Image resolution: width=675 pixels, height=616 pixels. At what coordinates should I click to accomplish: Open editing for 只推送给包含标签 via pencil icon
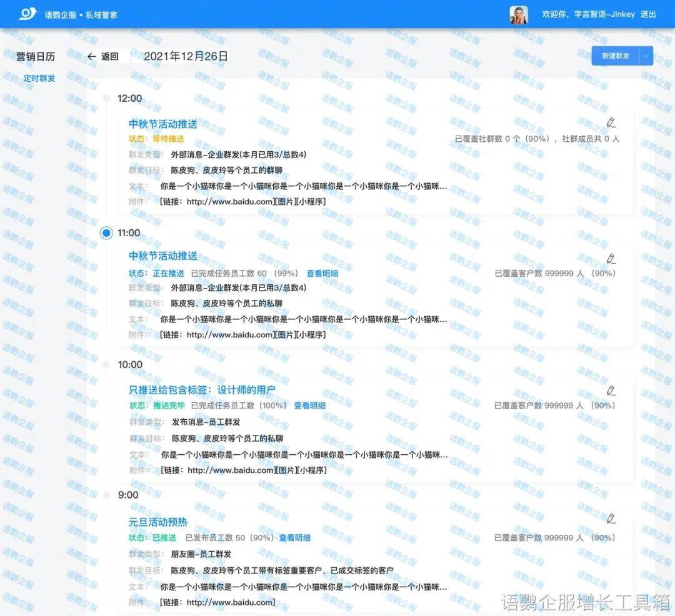click(611, 390)
